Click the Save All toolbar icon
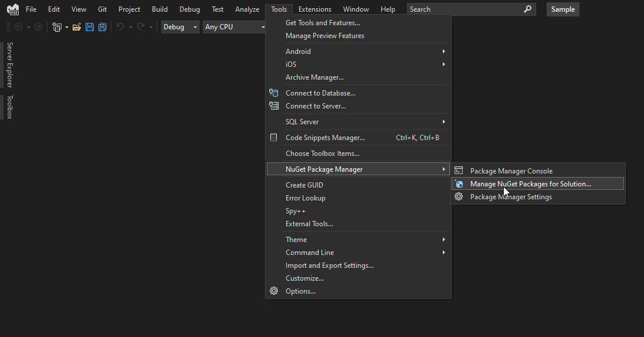 [102, 27]
